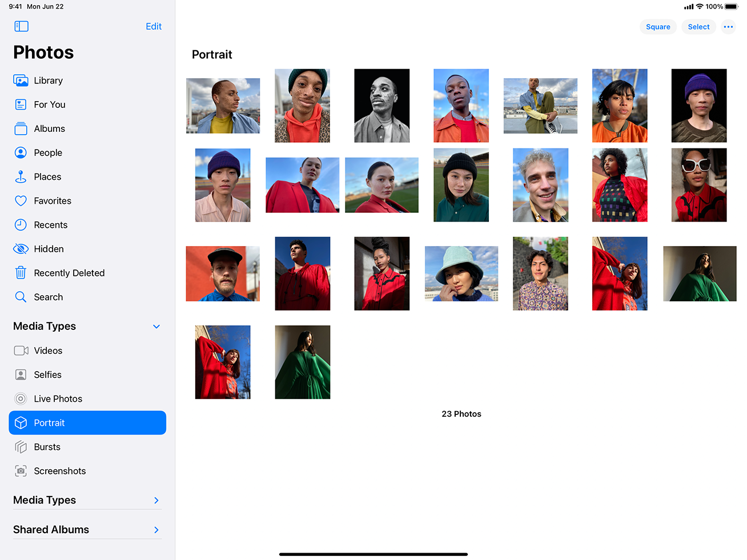Open the Bursts media type
The height and width of the screenshot is (560, 747).
87,447
